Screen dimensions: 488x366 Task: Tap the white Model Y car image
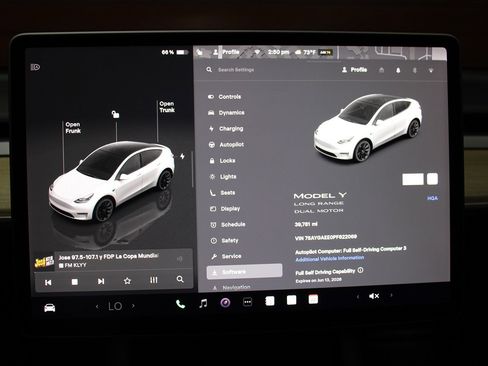[x=368, y=128]
